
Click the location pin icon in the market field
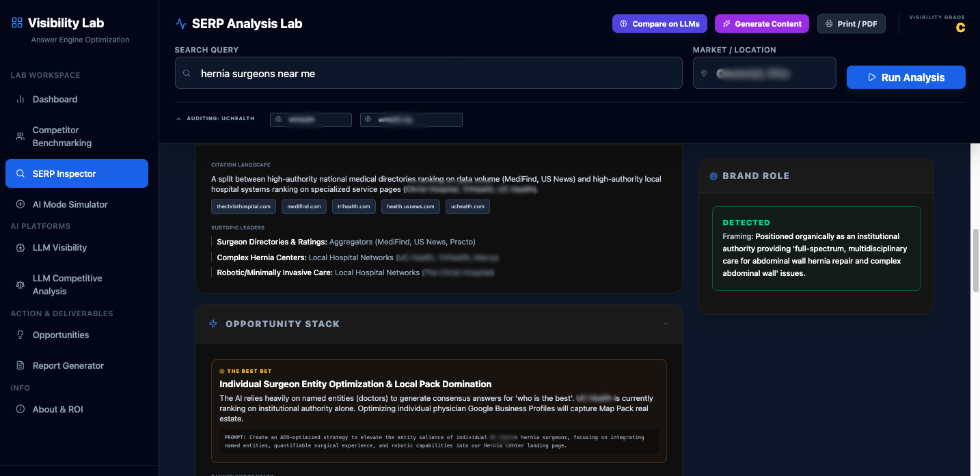[704, 73]
